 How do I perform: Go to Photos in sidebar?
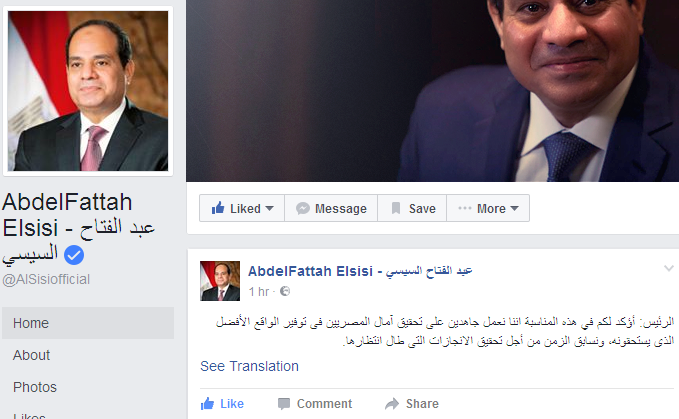tap(35, 387)
